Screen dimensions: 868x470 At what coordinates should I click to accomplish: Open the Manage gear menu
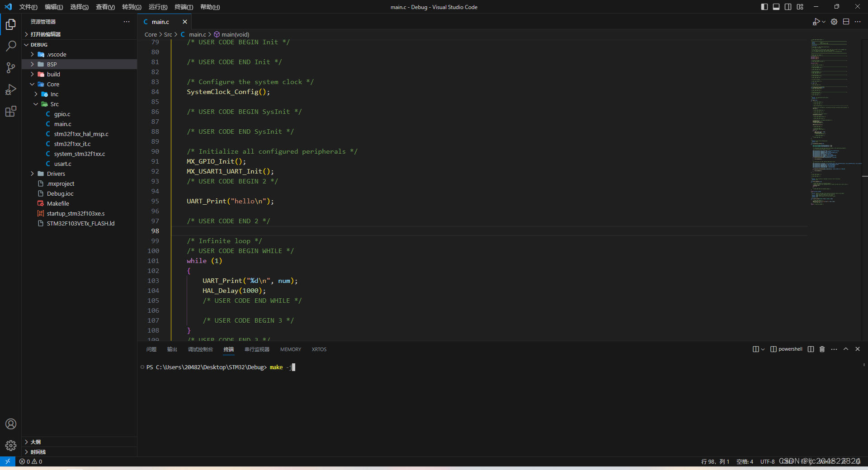11,446
